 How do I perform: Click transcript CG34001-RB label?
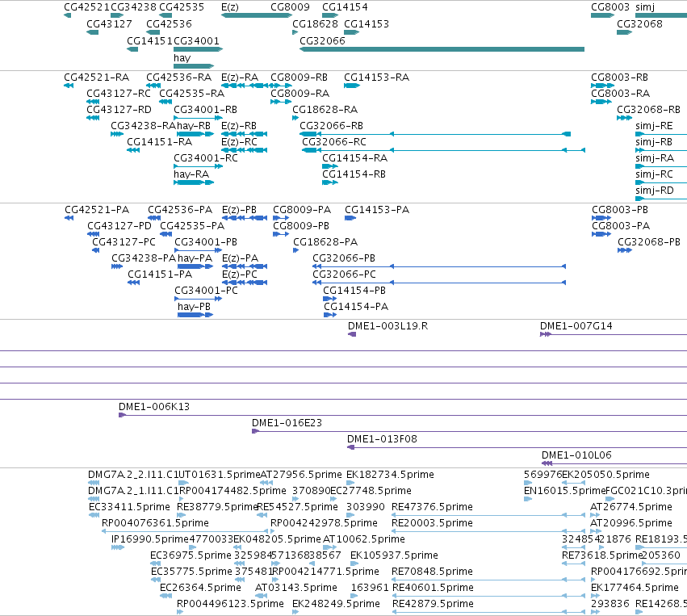[x=205, y=110]
